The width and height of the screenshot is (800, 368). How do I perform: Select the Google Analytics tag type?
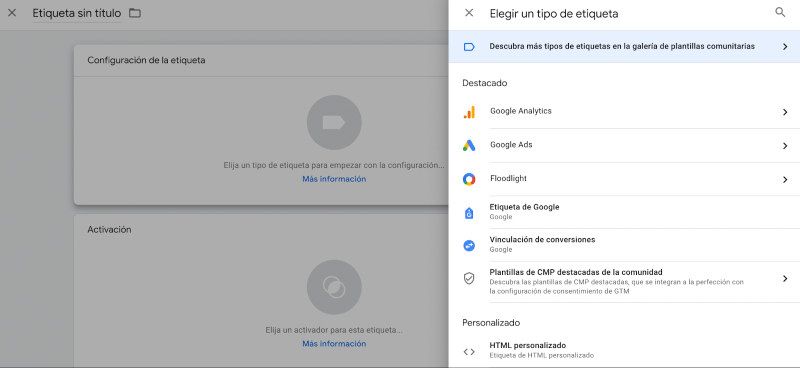[624, 112]
